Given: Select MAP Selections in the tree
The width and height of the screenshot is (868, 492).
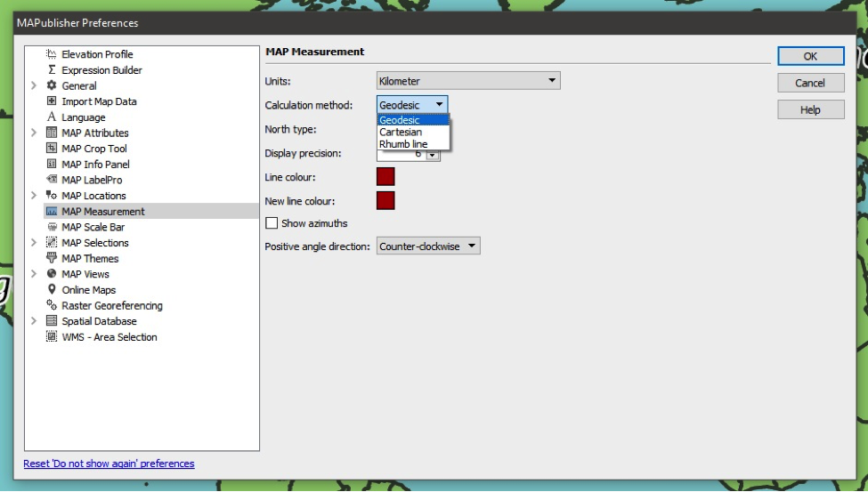Looking at the screenshot, I should pos(95,242).
